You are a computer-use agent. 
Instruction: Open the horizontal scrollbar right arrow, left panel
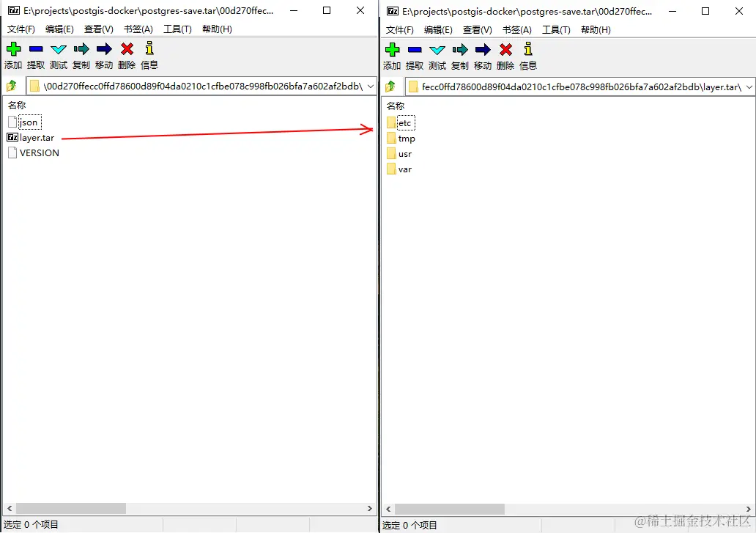pos(371,508)
